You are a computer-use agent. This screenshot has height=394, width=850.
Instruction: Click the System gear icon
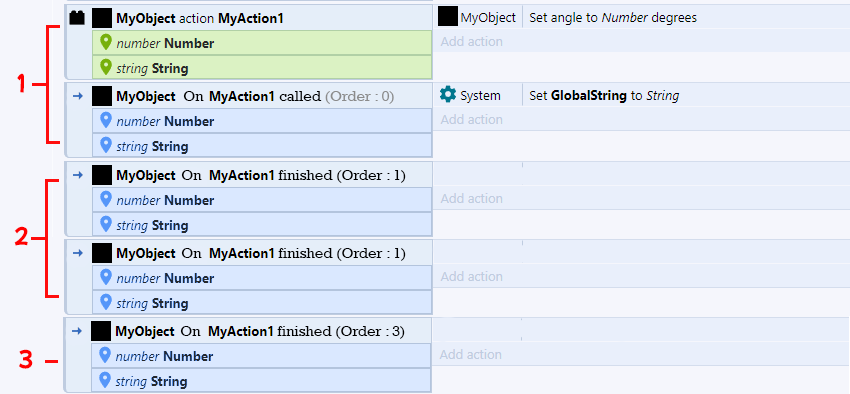click(448, 95)
